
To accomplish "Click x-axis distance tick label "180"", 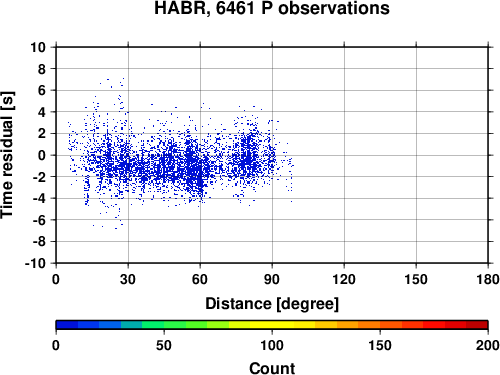I will point(488,279).
